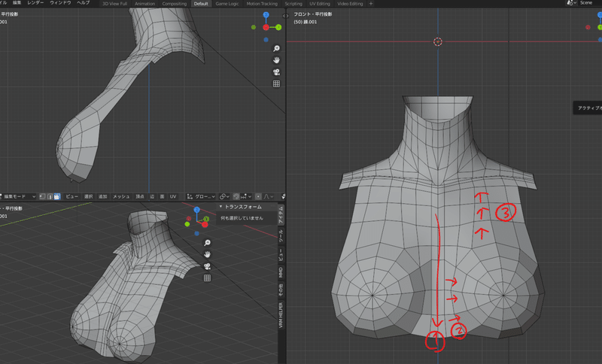
Task: Click pan hand icon in bottom-left viewport
Action: pyautogui.click(x=207, y=254)
